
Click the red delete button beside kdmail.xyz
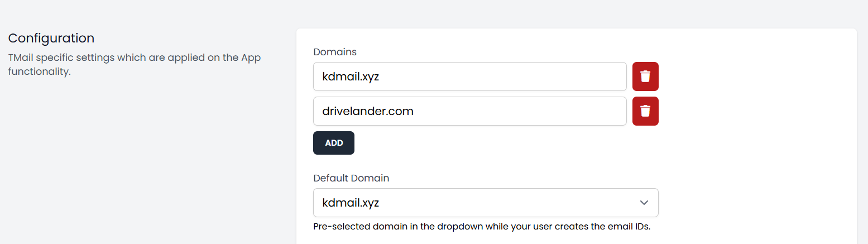pyautogui.click(x=645, y=76)
